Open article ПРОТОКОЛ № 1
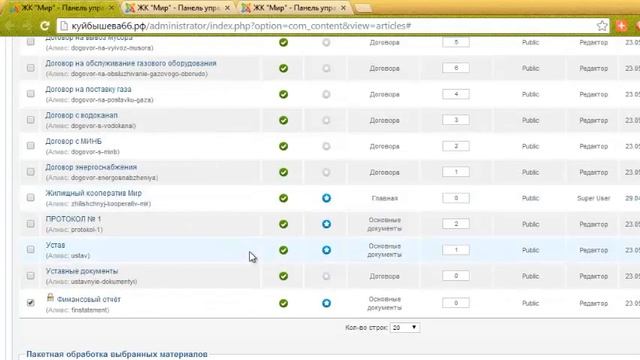This screenshot has width=640, height=360. (x=73, y=219)
